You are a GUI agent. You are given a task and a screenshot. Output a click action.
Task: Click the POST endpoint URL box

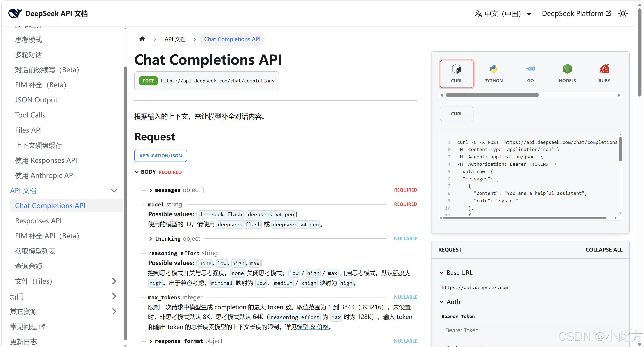(206, 81)
